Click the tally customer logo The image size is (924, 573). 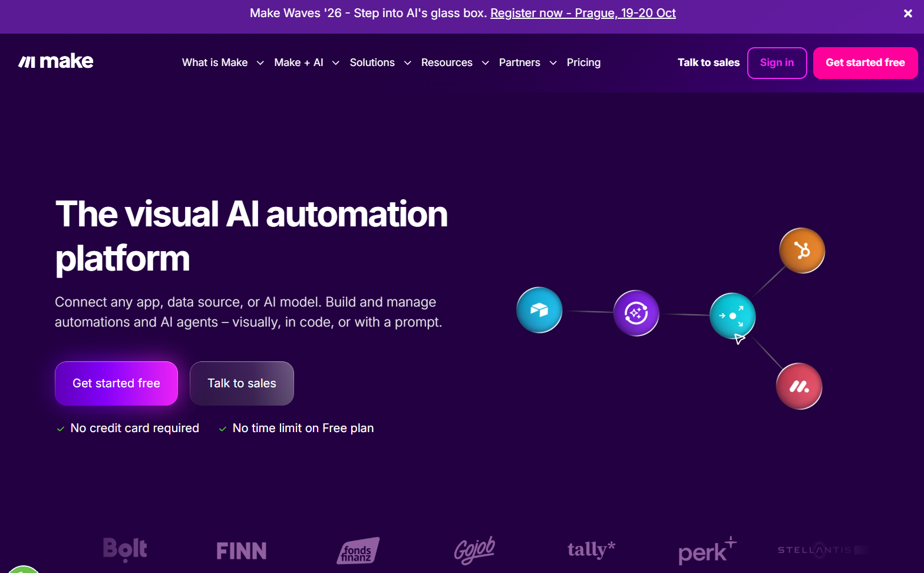(x=591, y=549)
